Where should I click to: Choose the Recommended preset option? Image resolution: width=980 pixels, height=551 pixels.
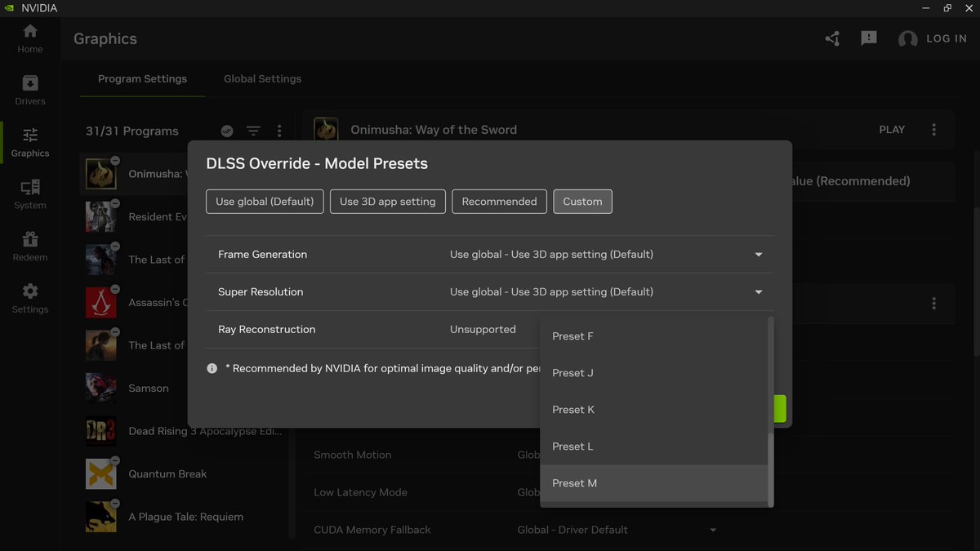click(x=500, y=202)
